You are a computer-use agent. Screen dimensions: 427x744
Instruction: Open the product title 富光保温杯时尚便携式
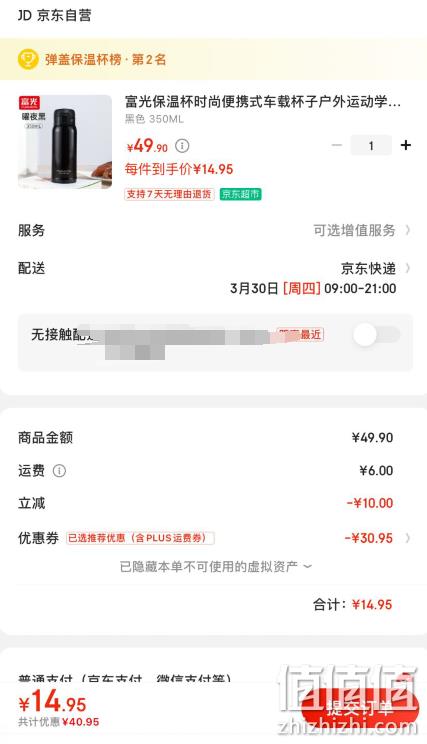tap(262, 102)
